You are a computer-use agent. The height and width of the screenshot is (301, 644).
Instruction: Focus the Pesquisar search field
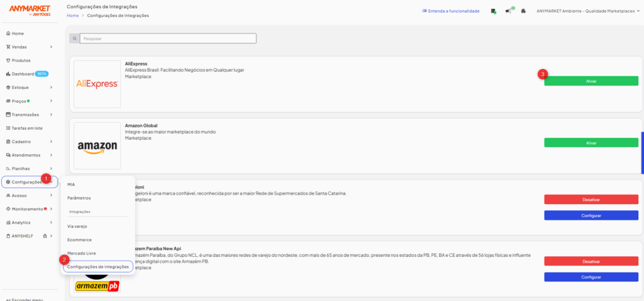point(169,38)
